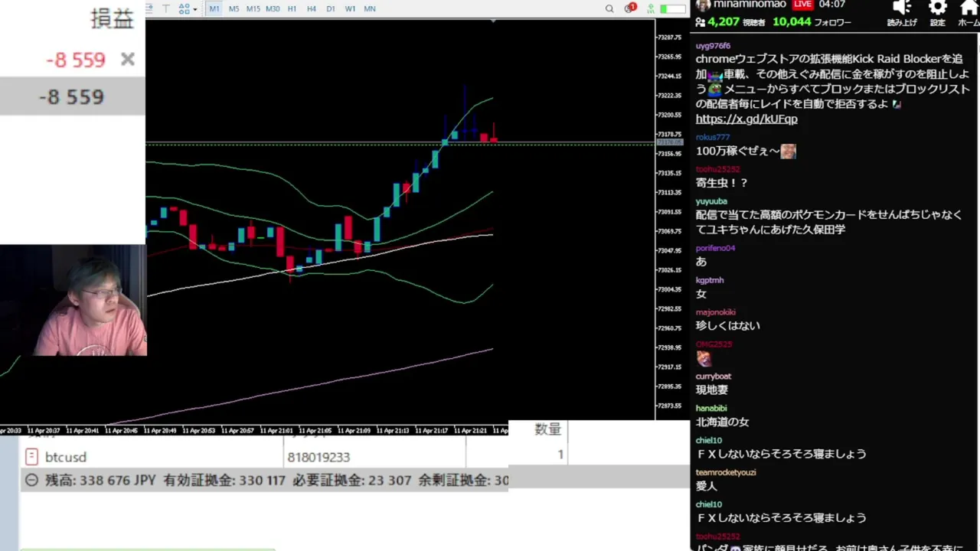The height and width of the screenshot is (551, 980).
Task: Switch chart to H4 timeframe
Action: [311, 8]
